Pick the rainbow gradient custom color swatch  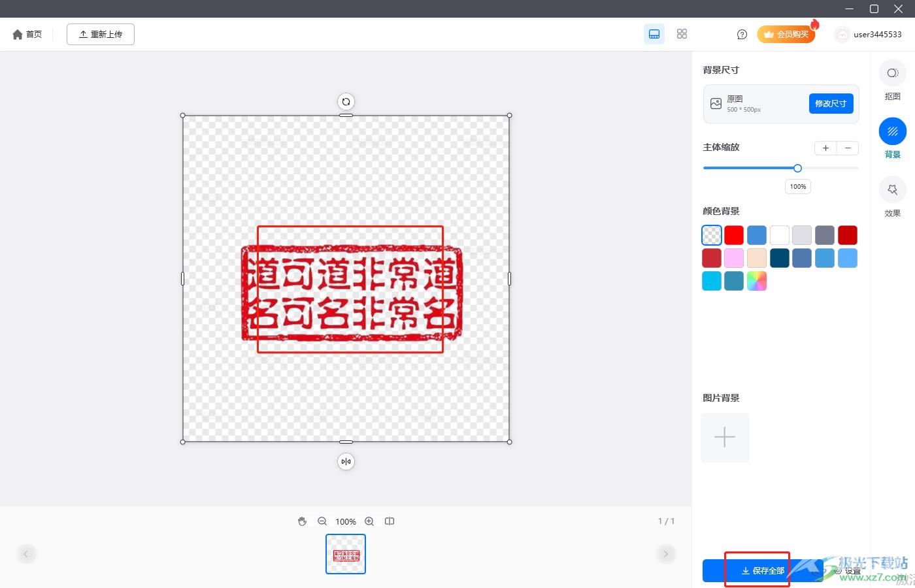[x=757, y=281]
